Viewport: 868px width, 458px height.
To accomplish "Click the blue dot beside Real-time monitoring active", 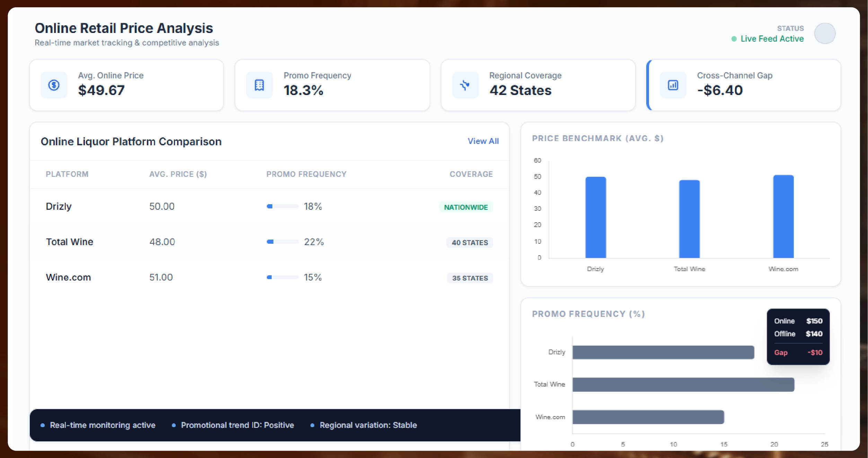I will pyautogui.click(x=43, y=425).
